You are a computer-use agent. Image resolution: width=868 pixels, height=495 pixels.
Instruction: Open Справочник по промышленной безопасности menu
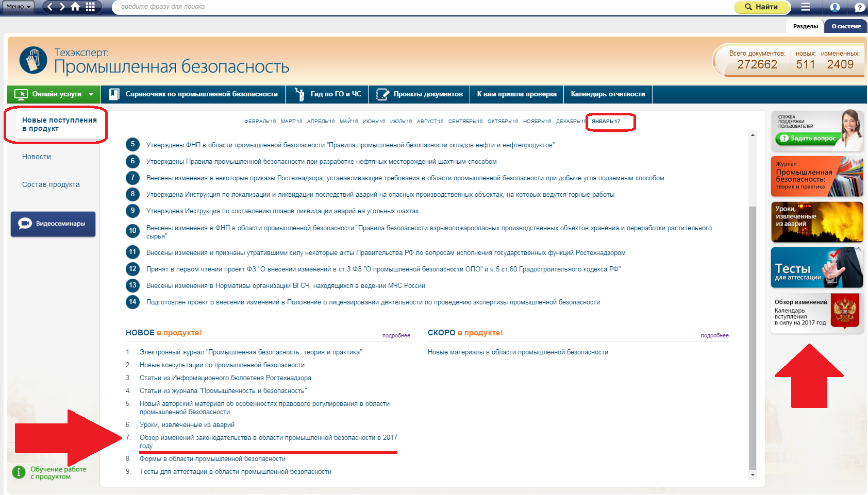193,94
